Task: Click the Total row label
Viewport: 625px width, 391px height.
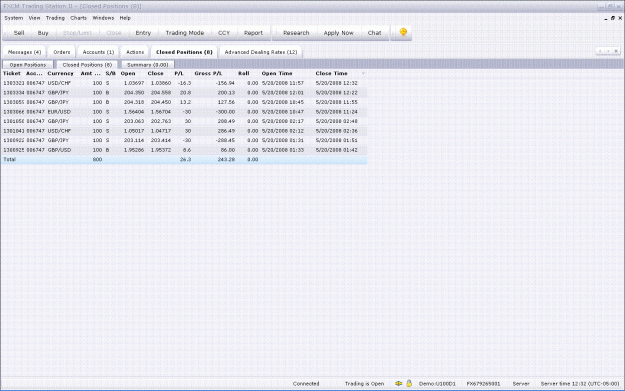Action: click(10, 159)
